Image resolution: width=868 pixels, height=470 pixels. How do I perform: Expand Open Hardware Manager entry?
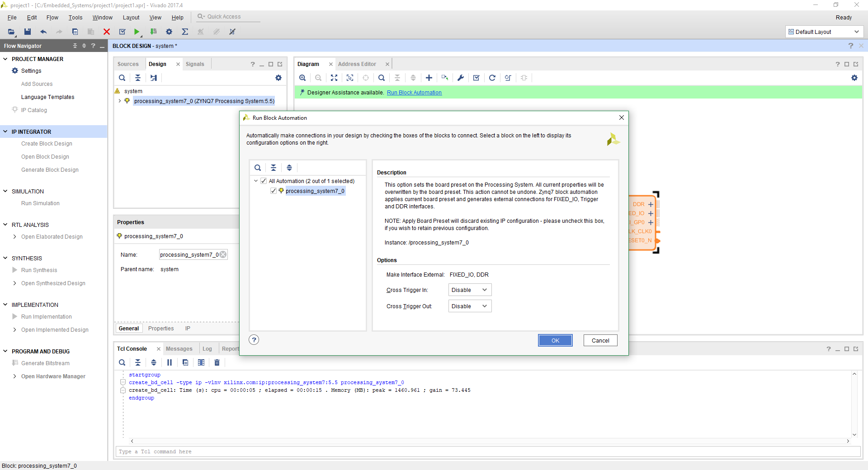pos(15,376)
